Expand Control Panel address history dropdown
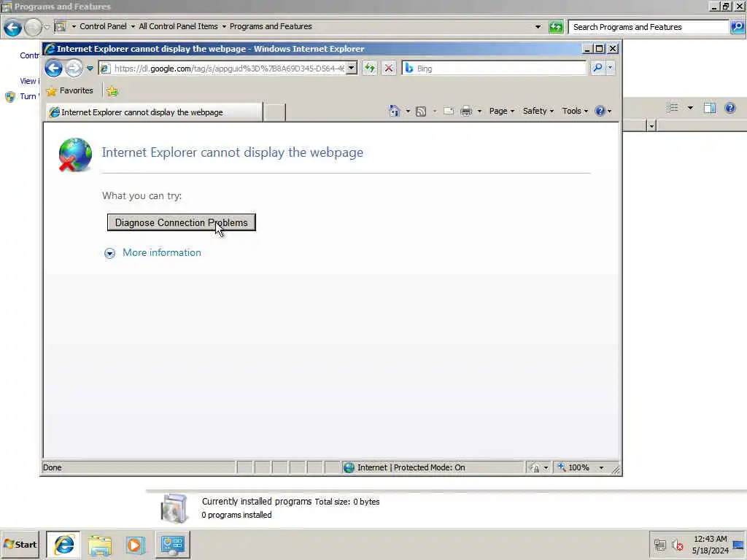Screen dimensions: 747x560 coord(538,27)
